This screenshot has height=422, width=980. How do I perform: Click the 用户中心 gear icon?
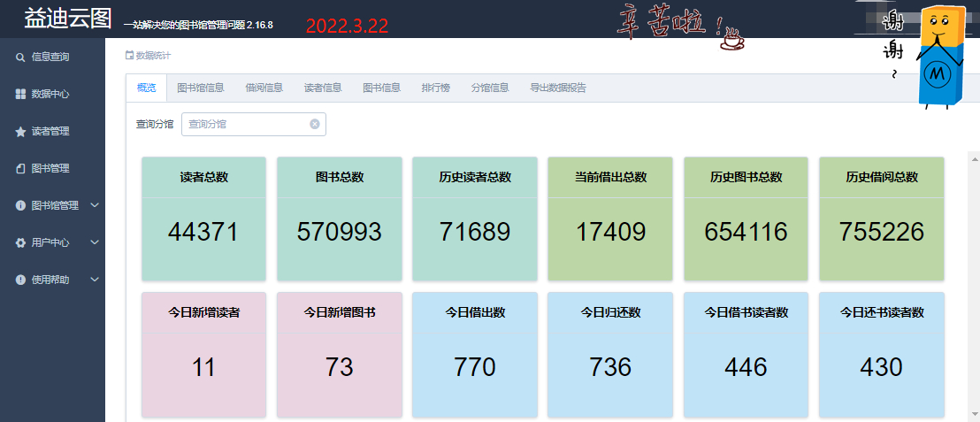20,242
